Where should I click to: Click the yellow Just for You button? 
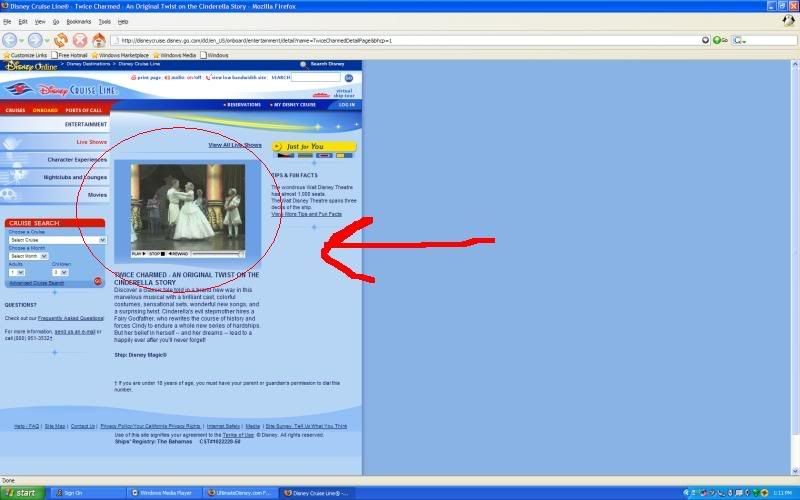click(x=314, y=146)
